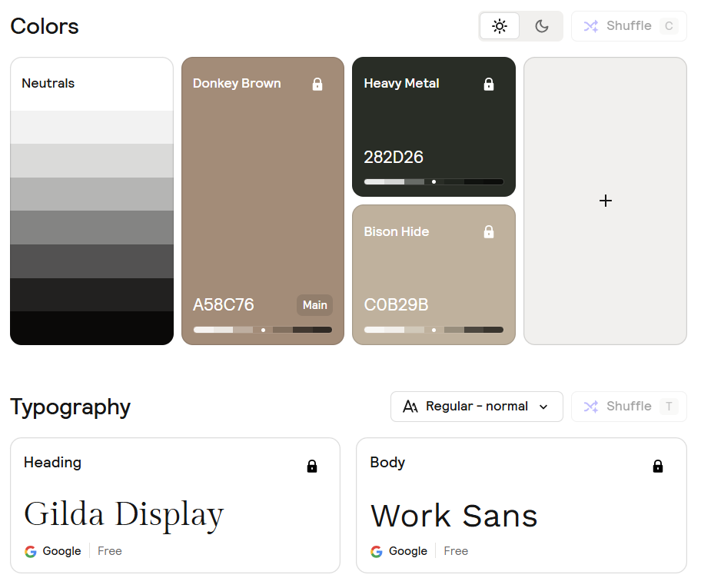Screen dimensions: 701x588
Task: Click the Main badge on Donkey Brown
Action: 314,305
